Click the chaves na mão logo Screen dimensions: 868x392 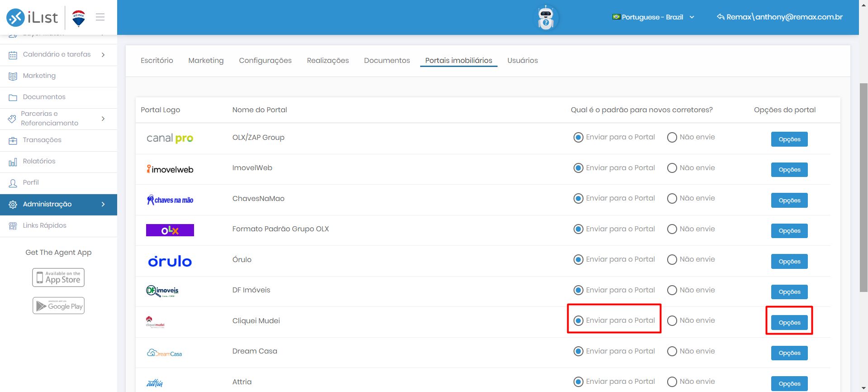[x=170, y=200]
